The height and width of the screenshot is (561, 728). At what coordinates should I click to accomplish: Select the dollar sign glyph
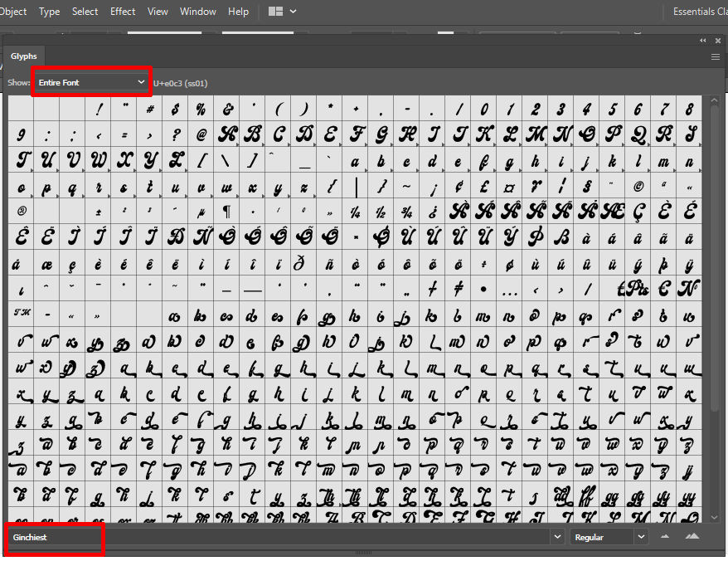pos(175,109)
